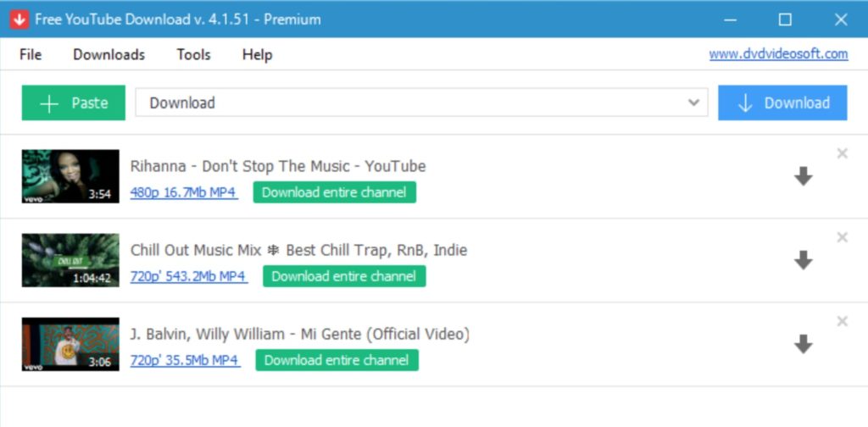Remove Chill Out Music Mix from list
This screenshot has width=868, height=427.
(842, 238)
